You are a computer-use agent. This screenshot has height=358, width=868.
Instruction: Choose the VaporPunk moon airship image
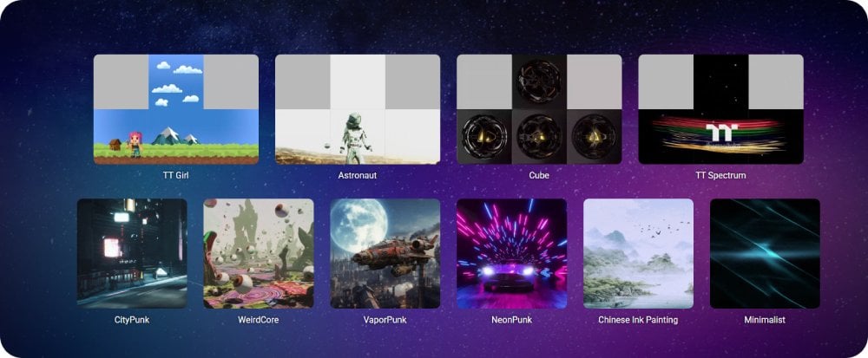(x=385, y=254)
